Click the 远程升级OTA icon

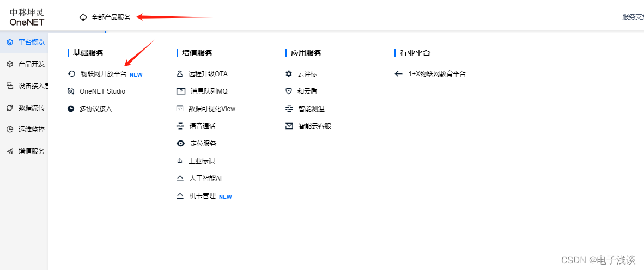(x=179, y=74)
